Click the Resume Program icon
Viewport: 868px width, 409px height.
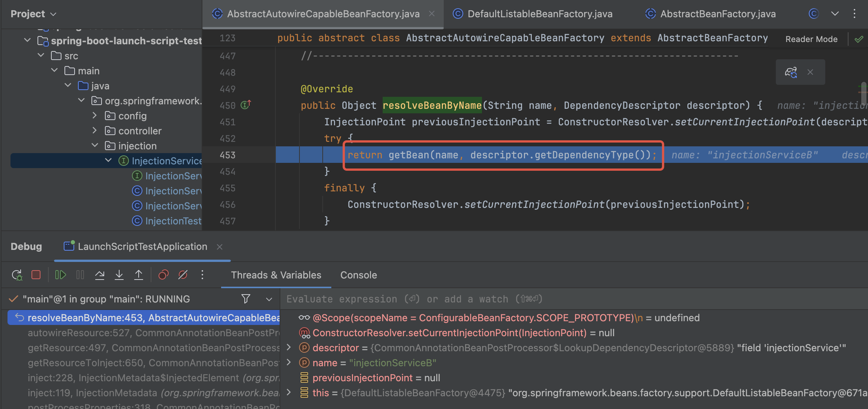(x=60, y=275)
